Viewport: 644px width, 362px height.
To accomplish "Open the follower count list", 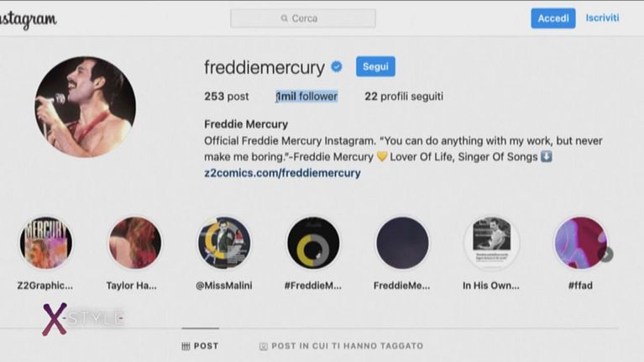I will click(x=306, y=97).
